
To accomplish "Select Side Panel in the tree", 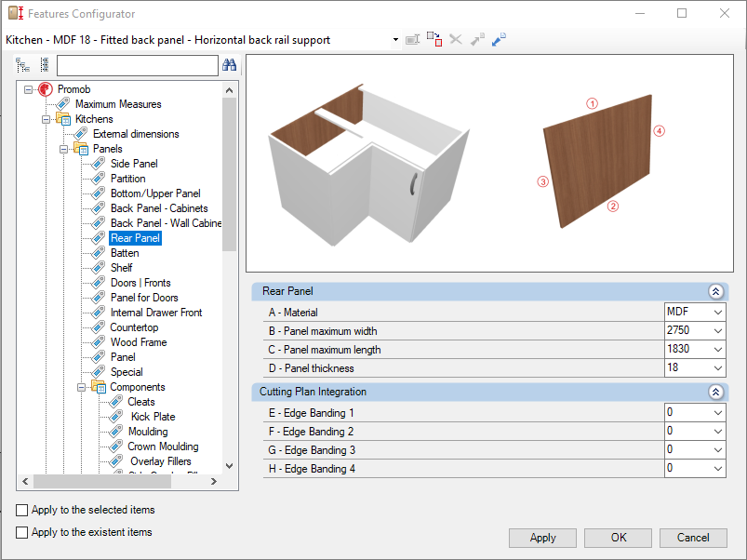I will point(134,164).
